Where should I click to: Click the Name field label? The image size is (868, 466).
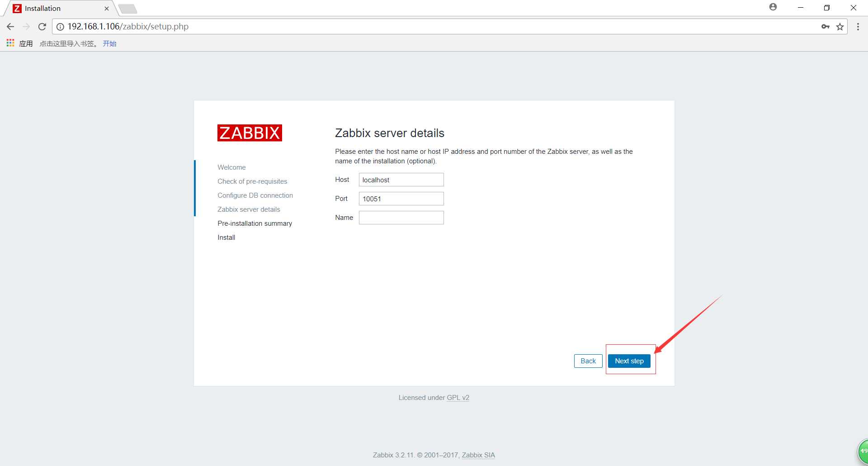[x=344, y=218]
